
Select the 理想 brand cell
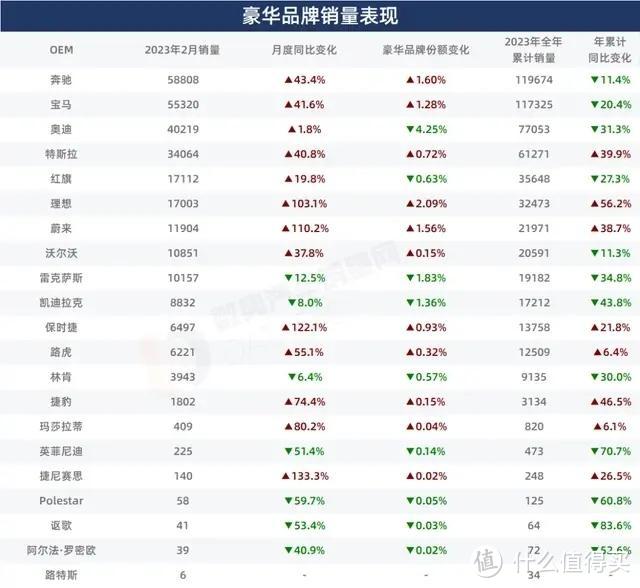click(61, 204)
